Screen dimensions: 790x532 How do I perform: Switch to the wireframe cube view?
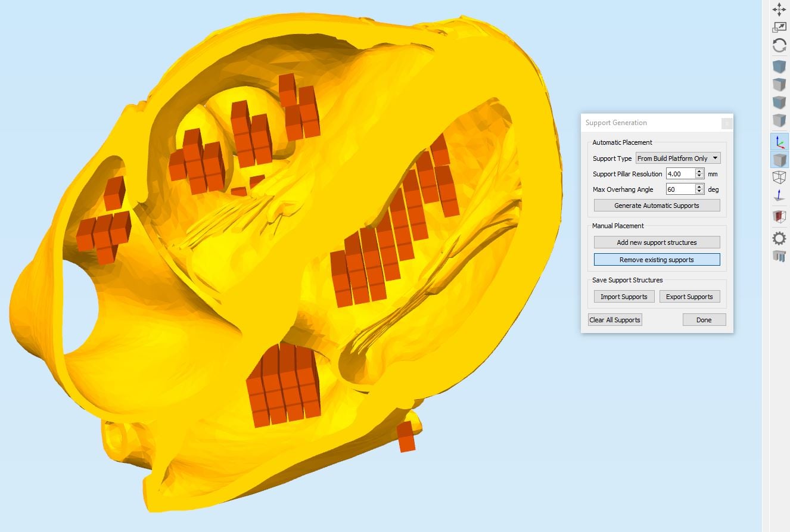pyautogui.click(x=779, y=177)
